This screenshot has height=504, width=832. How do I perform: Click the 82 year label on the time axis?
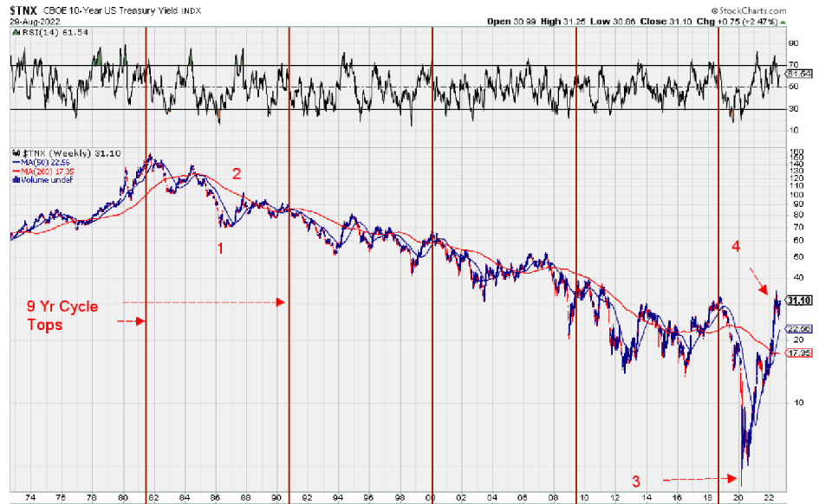(153, 498)
